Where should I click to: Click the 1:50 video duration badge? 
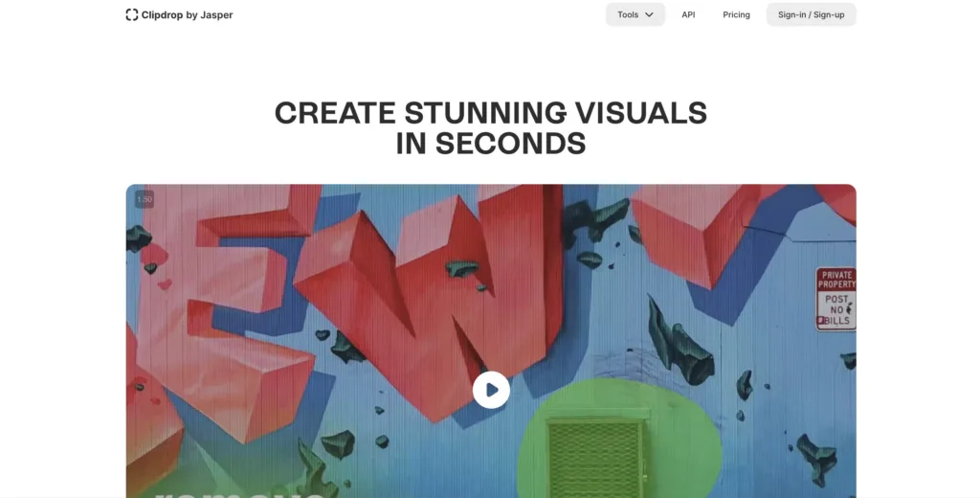click(x=145, y=199)
